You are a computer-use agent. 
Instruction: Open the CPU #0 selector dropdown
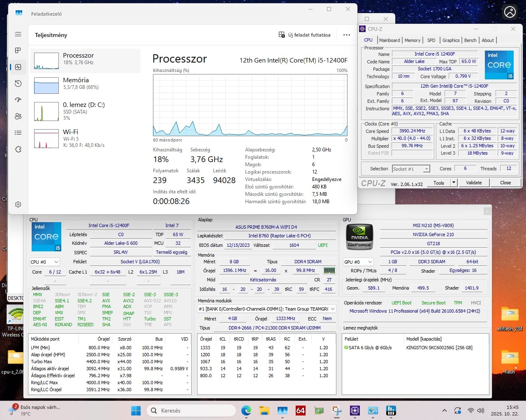[44, 262]
